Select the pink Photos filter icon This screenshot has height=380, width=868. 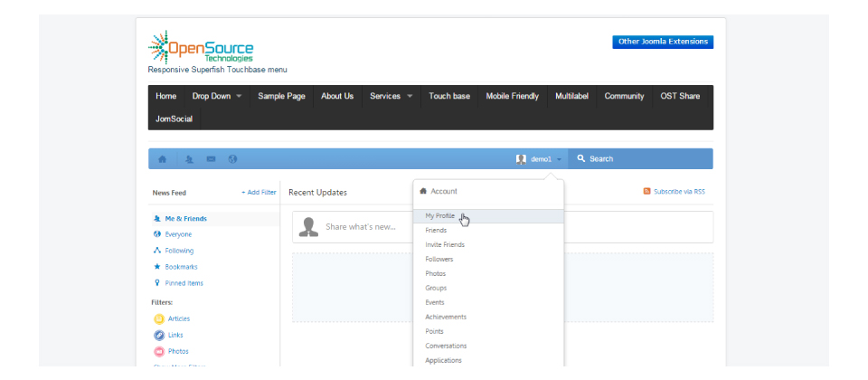pyautogui.click(x=159, y=351)
